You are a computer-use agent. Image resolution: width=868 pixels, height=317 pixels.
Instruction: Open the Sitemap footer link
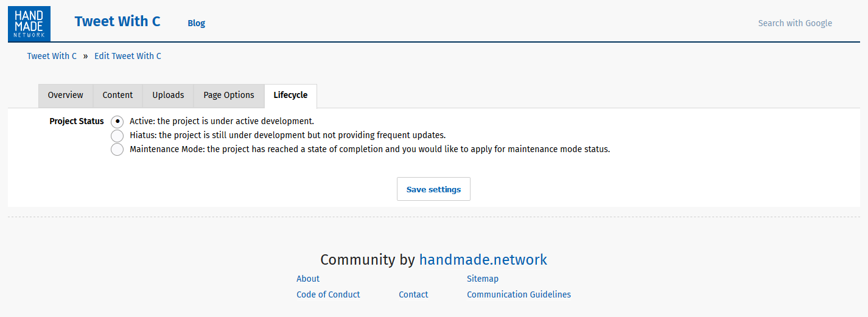click(x=483, y=279)
